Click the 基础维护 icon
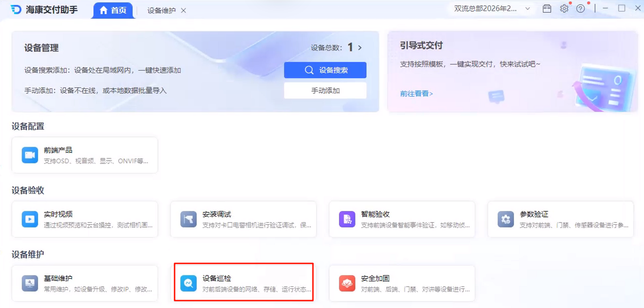644x308 pixels. pos(30,283)
